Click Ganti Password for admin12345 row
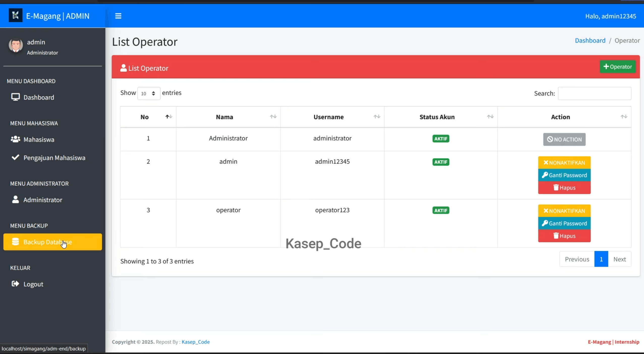644x354 pixels. [564, 175]
